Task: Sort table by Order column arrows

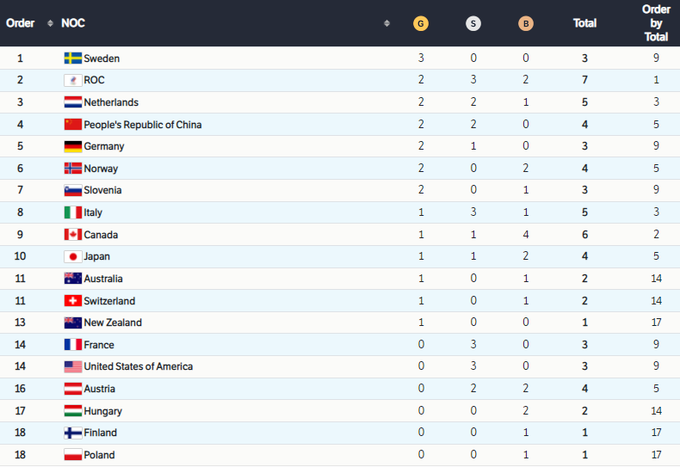Action: pyautogui.click(x=49, y=22)
